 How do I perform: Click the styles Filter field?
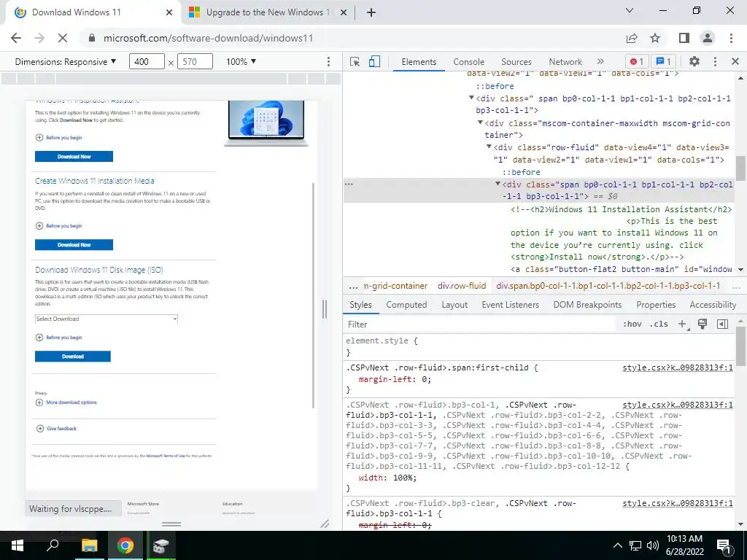(479, 324)
